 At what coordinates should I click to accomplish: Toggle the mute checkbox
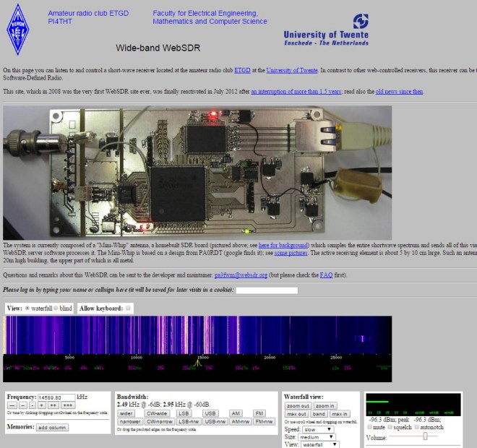[370, 426]
